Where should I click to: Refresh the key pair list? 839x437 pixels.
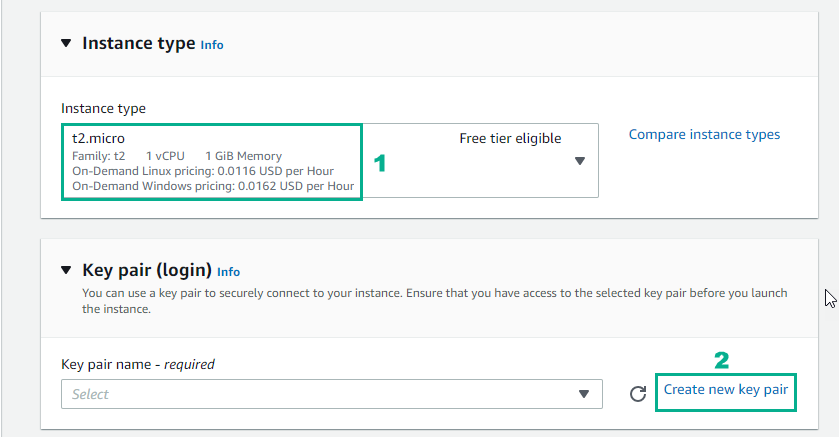pos(638,394)
